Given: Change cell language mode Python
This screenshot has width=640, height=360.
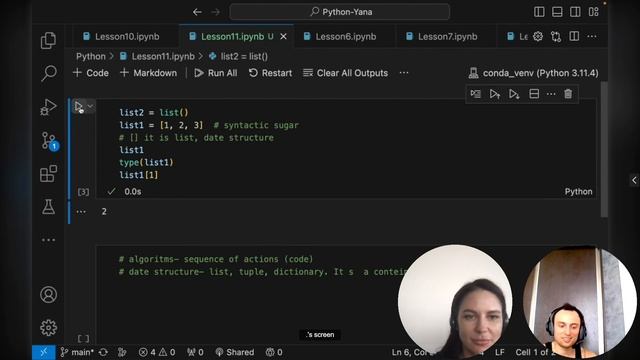Looking at the screenshot, I should point(578,191).
